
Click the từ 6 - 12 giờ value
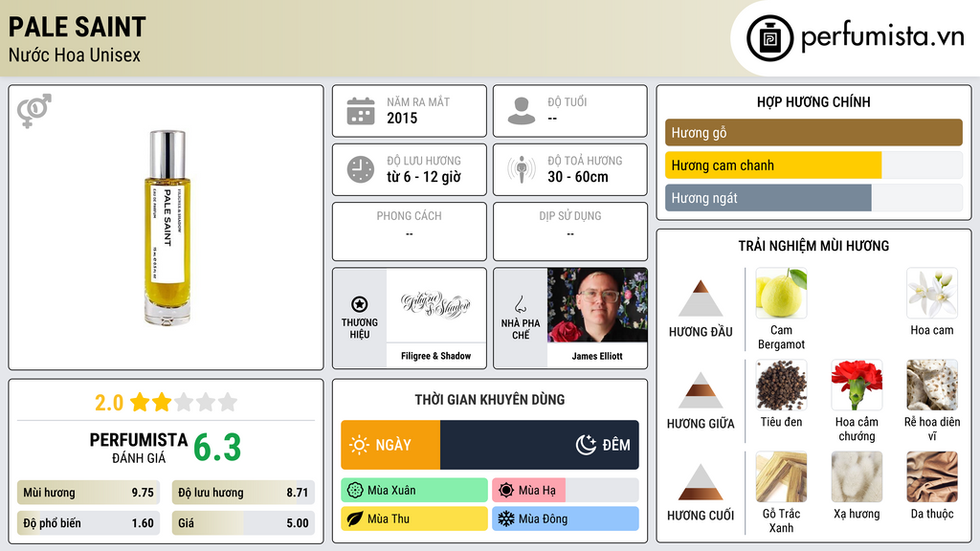click(x=424, y=177)
